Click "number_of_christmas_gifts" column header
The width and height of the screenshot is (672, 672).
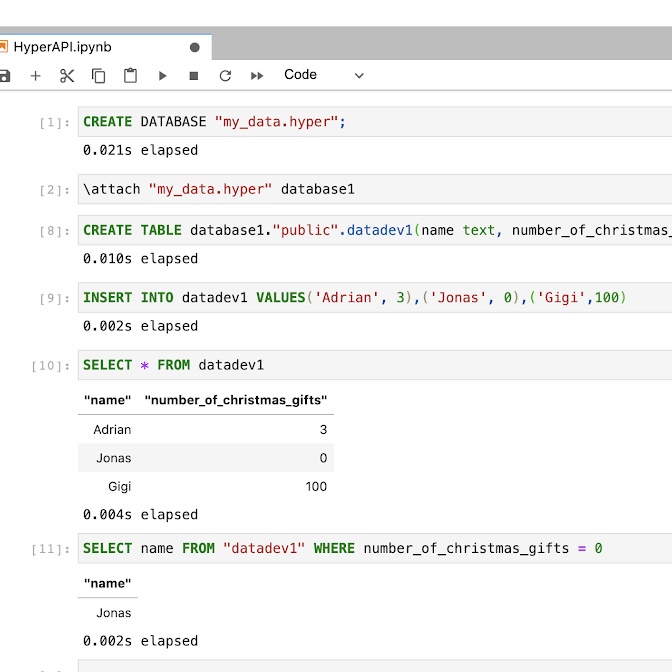(x=236, y=400)
